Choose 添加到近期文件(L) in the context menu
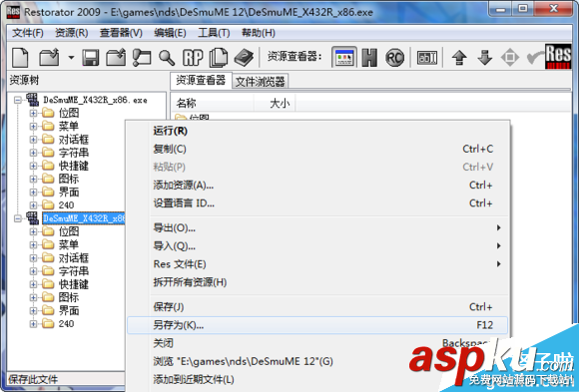The width and height of the screenshot is (579, 392). point(317,379)
